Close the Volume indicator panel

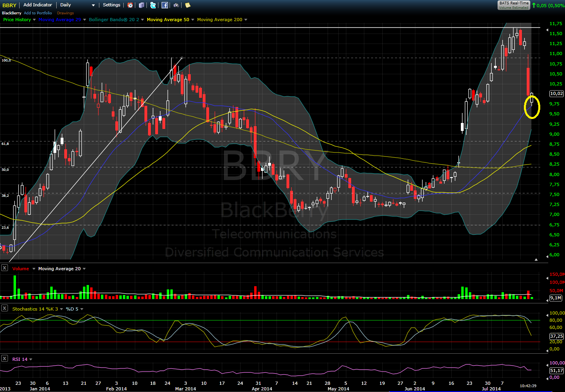[x=4, y=268]
